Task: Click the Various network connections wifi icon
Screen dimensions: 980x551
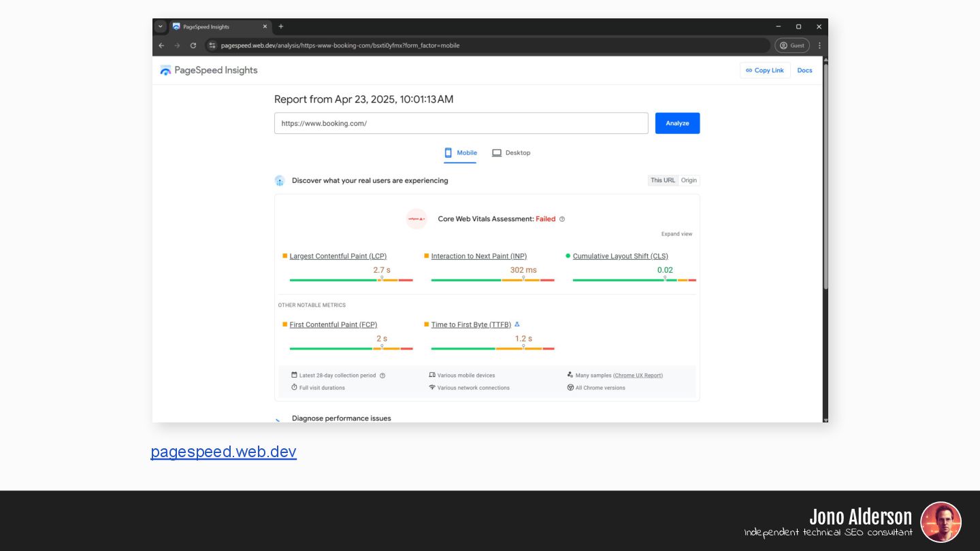Action: click(x=432, y=387)
